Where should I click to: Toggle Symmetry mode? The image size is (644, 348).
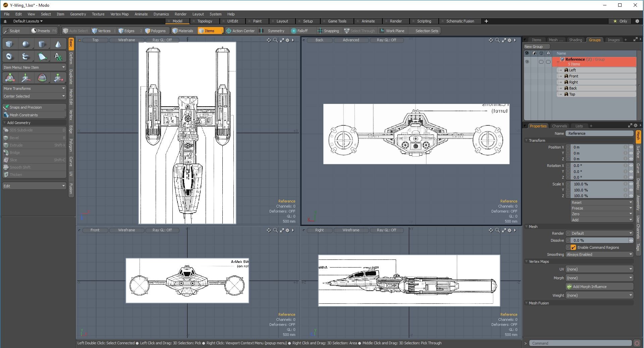click(272, 31)
